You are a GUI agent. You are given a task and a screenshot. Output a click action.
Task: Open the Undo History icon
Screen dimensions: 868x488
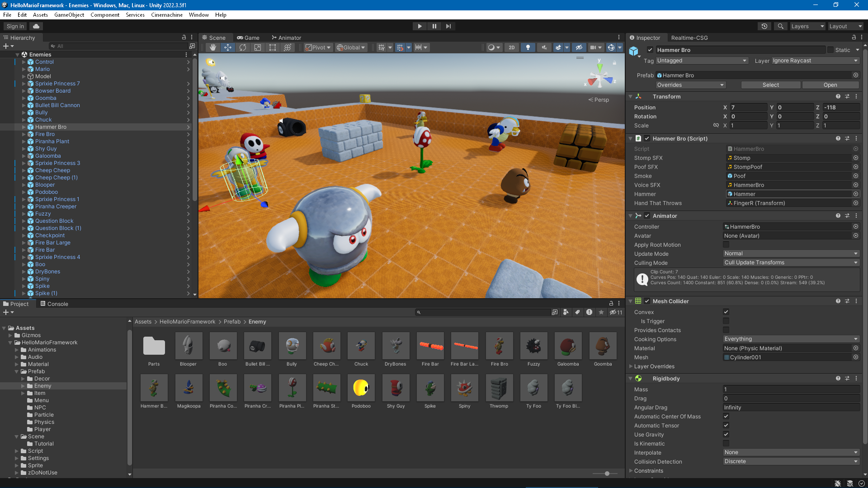click(764, 26)
